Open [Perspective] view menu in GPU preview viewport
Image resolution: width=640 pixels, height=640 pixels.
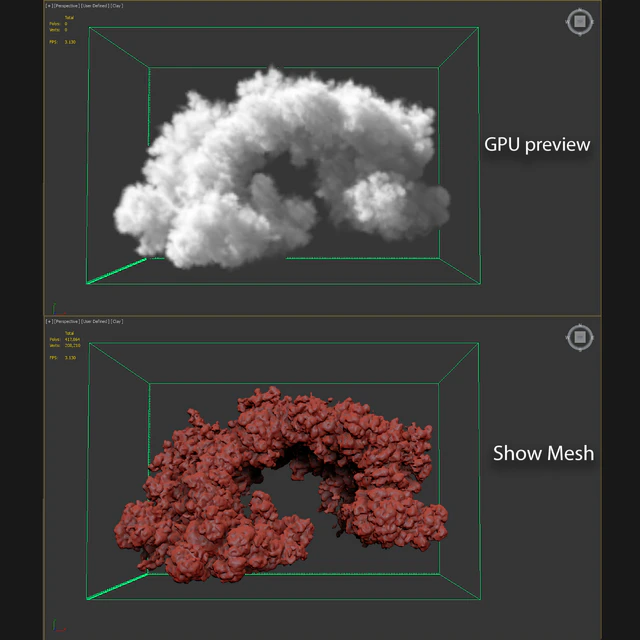click(x=67, y=6)
